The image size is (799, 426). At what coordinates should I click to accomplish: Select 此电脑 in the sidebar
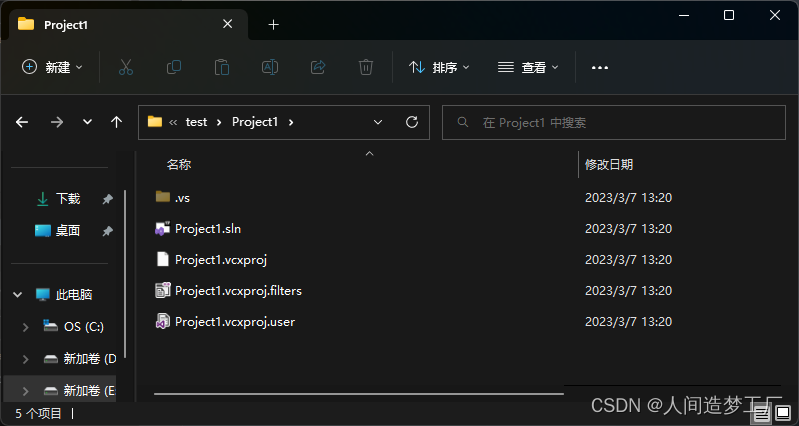(74, 295)
